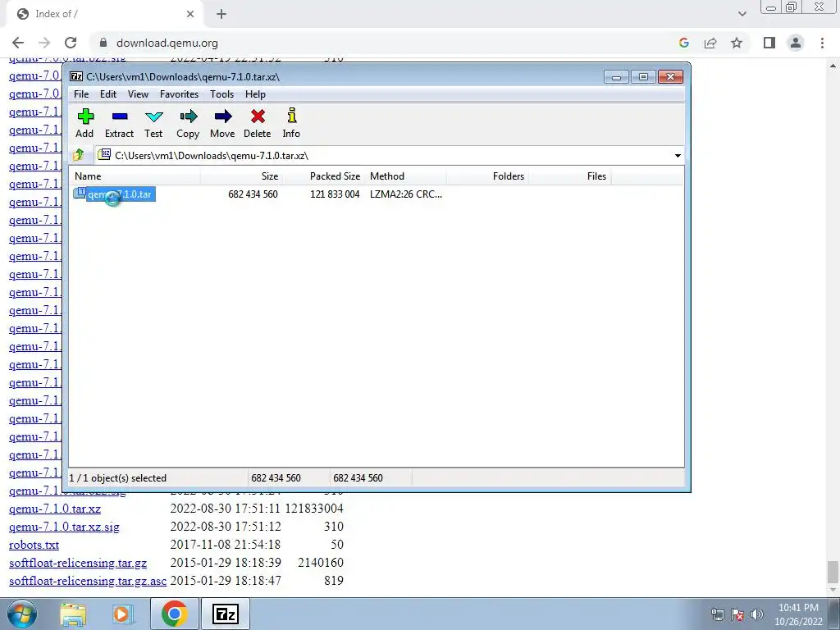
Task: Select the Copy toolbar icon
Action: point(188,123)
